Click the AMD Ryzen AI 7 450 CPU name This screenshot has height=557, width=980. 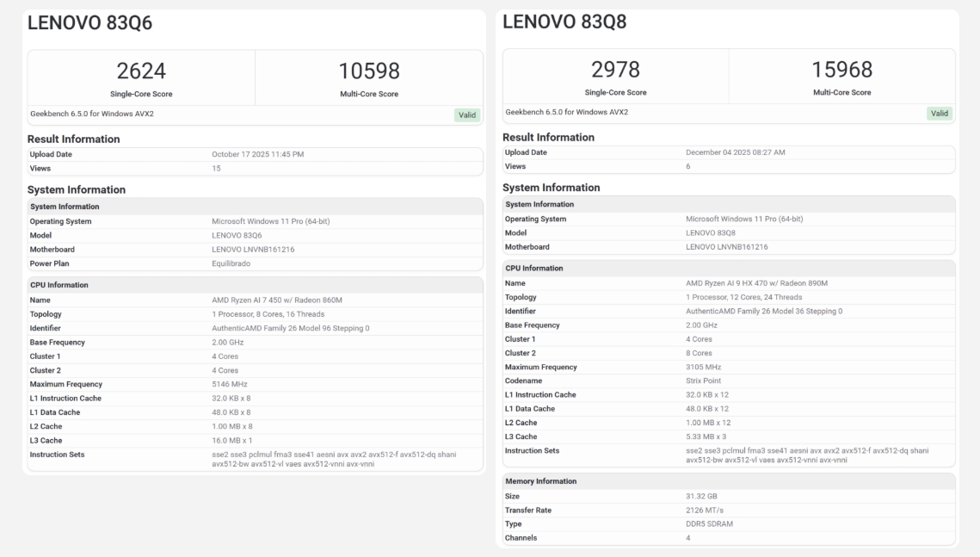pos(275,300)
